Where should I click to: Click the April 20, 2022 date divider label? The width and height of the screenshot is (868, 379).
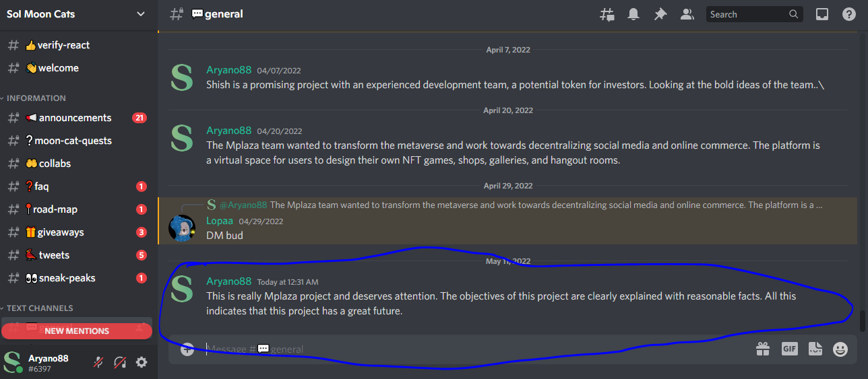point(508,110)
